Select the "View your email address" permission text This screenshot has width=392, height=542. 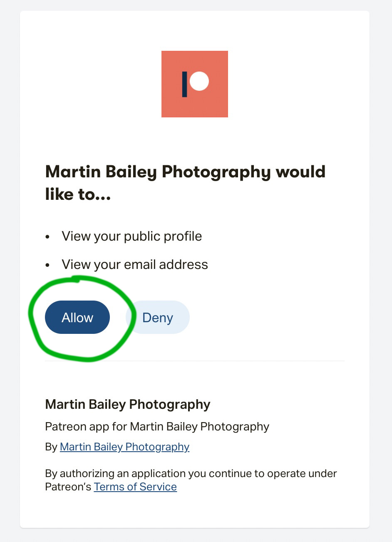[x=135, y=264]
